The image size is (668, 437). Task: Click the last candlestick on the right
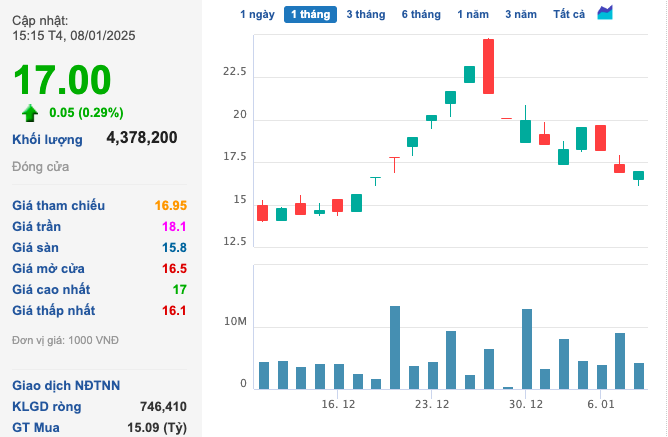pyautogui.click(x=638, y=176)
